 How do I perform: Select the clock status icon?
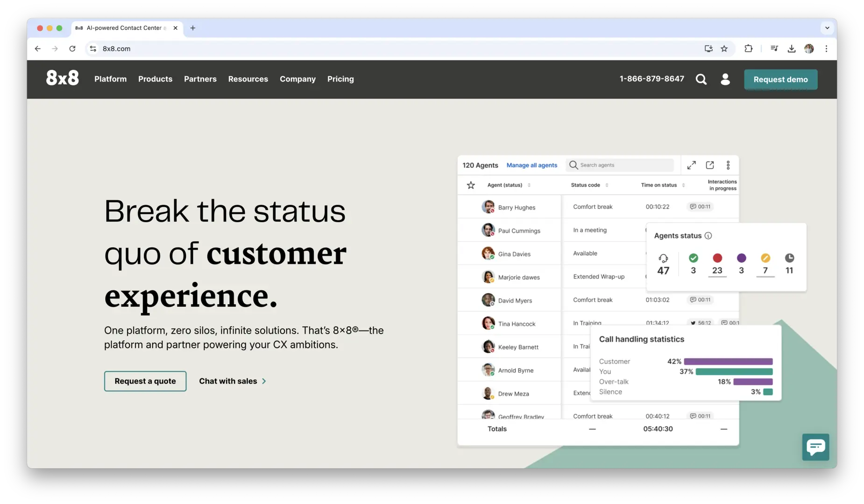[x=789, y=258]
